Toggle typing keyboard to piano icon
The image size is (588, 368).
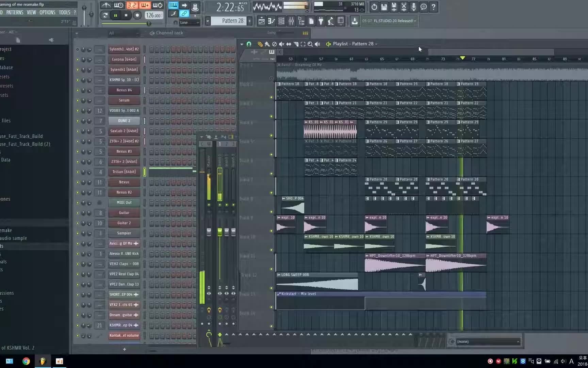(x=173, y=5)
